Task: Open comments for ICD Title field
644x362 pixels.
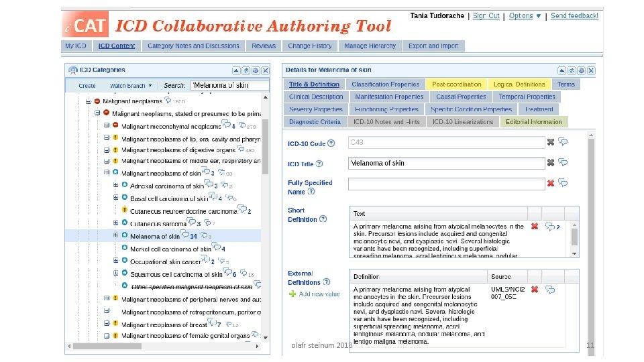Action: tap(563, 162)
